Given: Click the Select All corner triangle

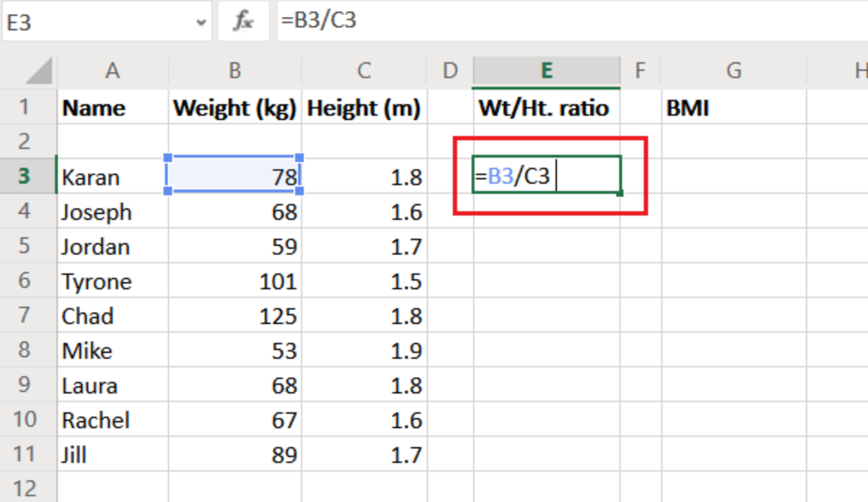Looking at the screenshot, I should point(38,72).
